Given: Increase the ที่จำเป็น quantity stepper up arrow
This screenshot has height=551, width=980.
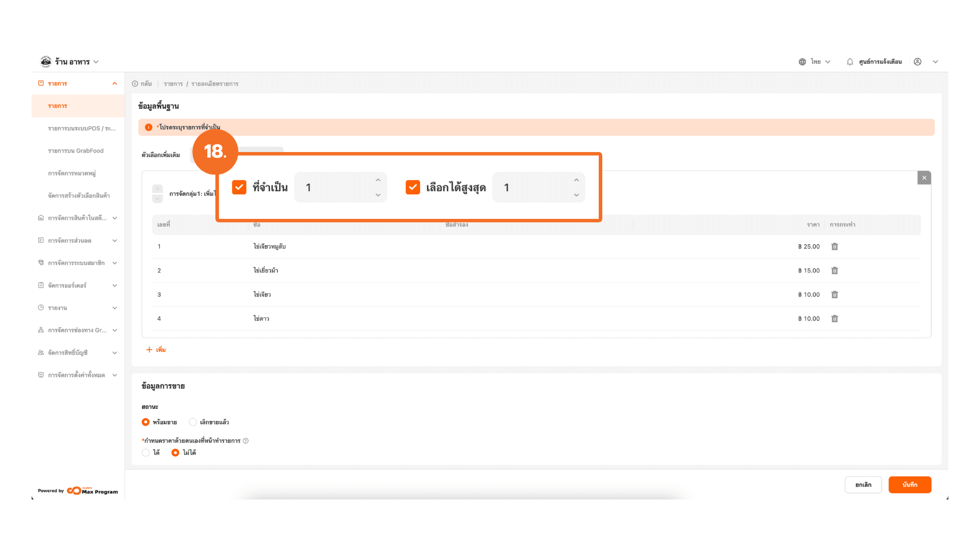Looking at the screenshot, I should 378,180.
